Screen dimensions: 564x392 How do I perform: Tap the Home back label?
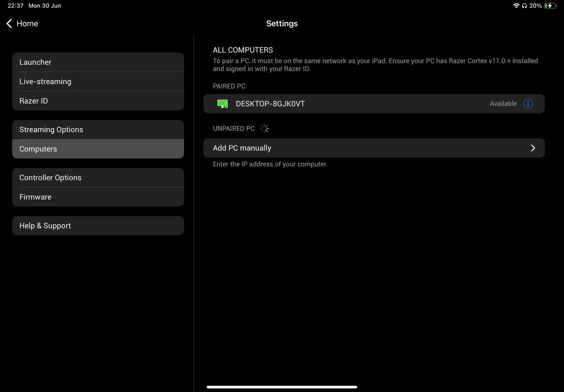coord(27,24)
